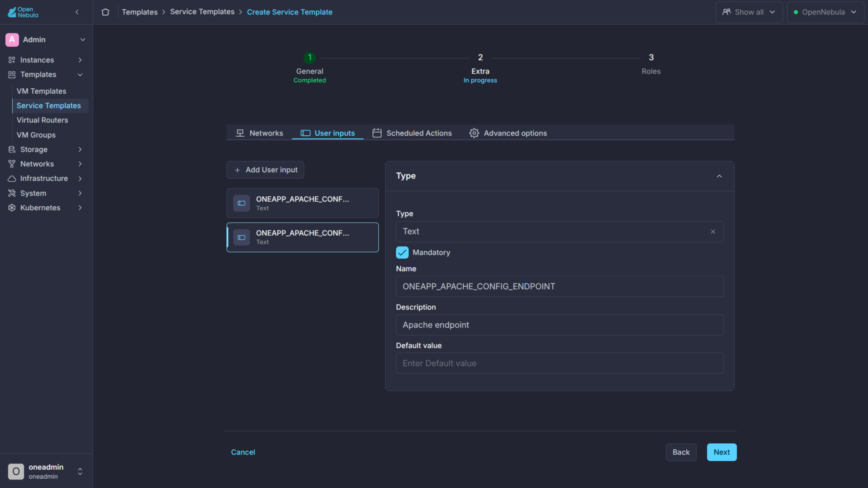Click the Name input field
The width and height of the screenshot is (868, 488).
click(x=559, y=286)
